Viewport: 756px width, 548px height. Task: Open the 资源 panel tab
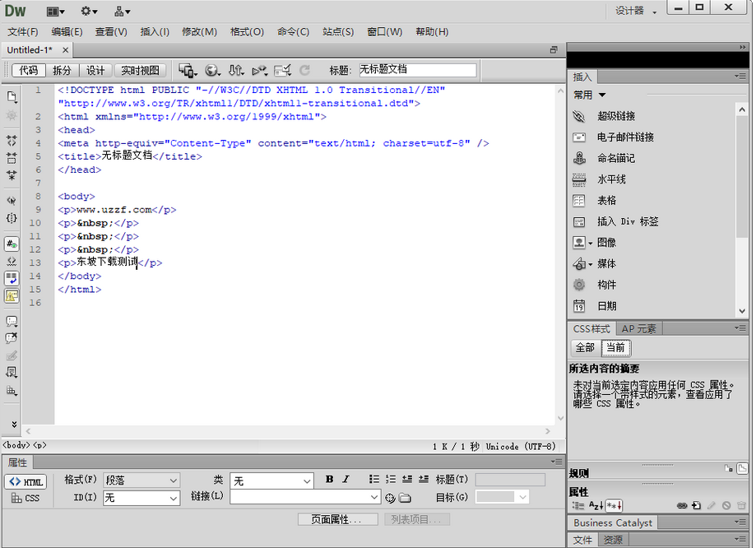613,541
